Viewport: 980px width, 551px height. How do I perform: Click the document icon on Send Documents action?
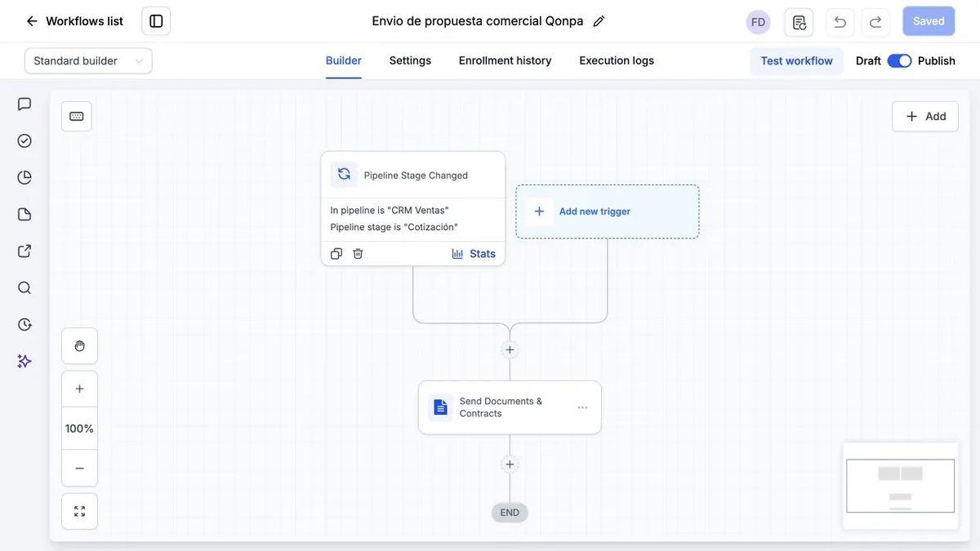(440, 407)
